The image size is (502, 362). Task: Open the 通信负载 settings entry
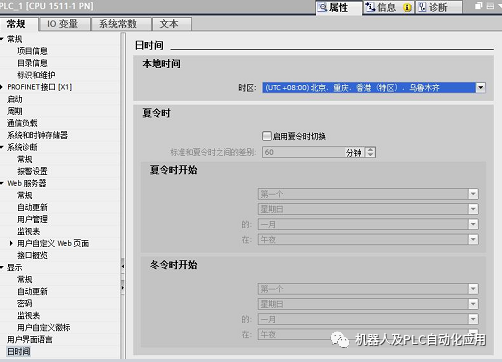22,123
